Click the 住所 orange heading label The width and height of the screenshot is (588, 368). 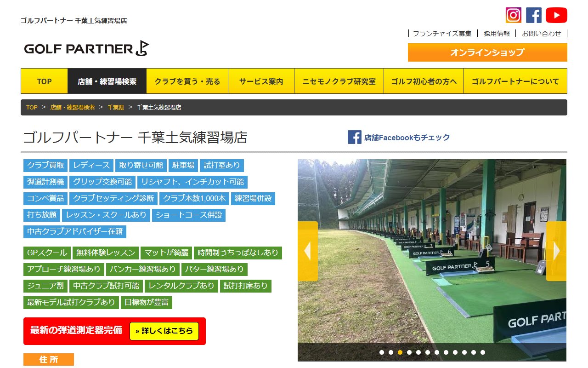coord(49,360)
